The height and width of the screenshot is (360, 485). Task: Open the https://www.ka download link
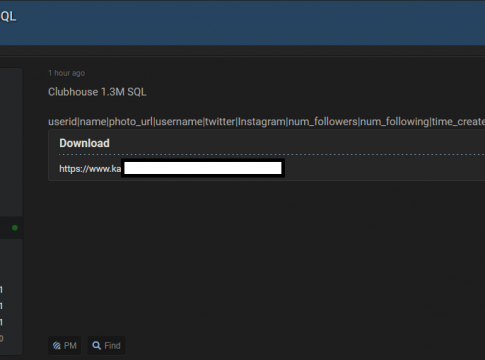coord(90,169)
